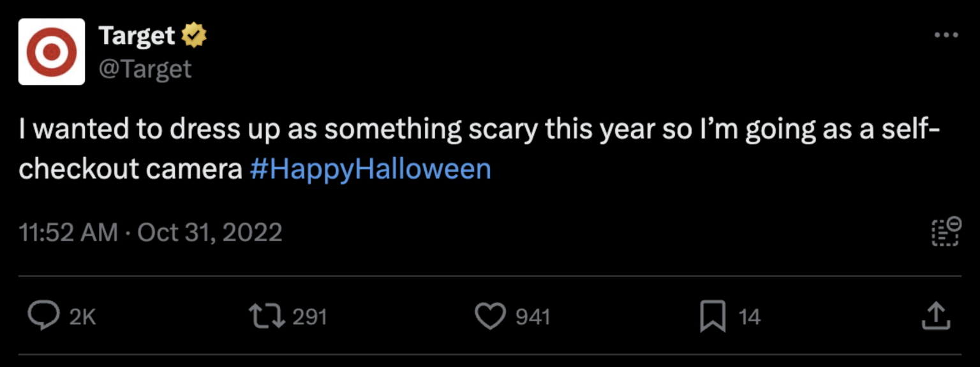Share the tweet via upload arrow icon
Viewport: 980px width, 367px height.
click(936, 317)
